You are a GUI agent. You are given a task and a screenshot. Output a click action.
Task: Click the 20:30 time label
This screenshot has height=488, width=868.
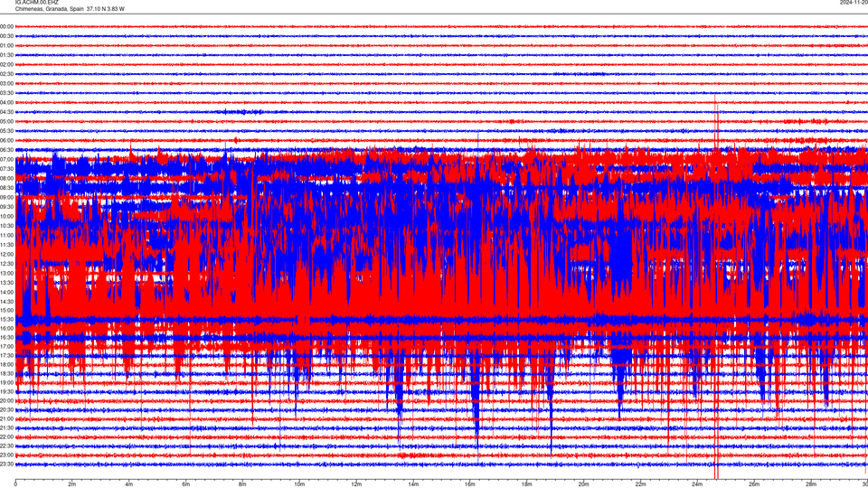click(x=6, y=409)
